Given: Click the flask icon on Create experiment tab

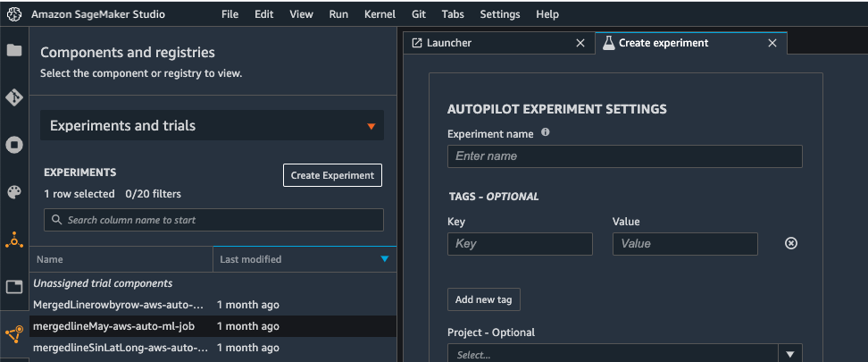Looking at the screenshot, I should [x=608, y=43].
